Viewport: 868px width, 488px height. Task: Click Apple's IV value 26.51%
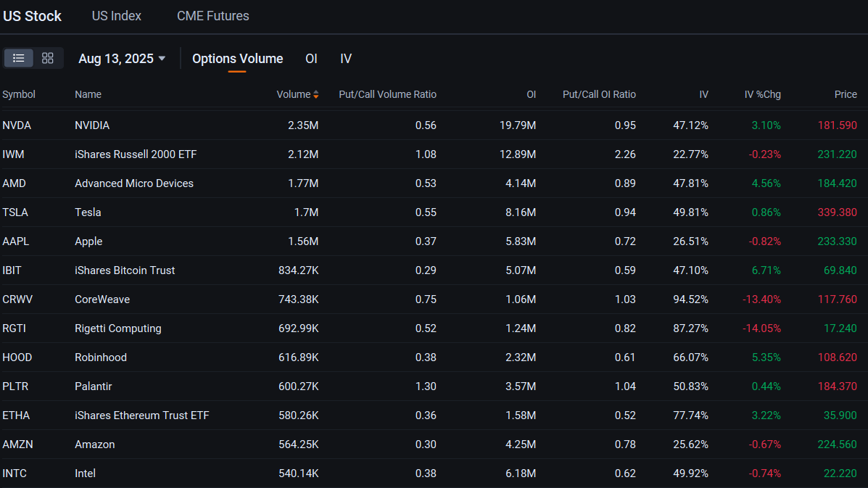point(691,241)
